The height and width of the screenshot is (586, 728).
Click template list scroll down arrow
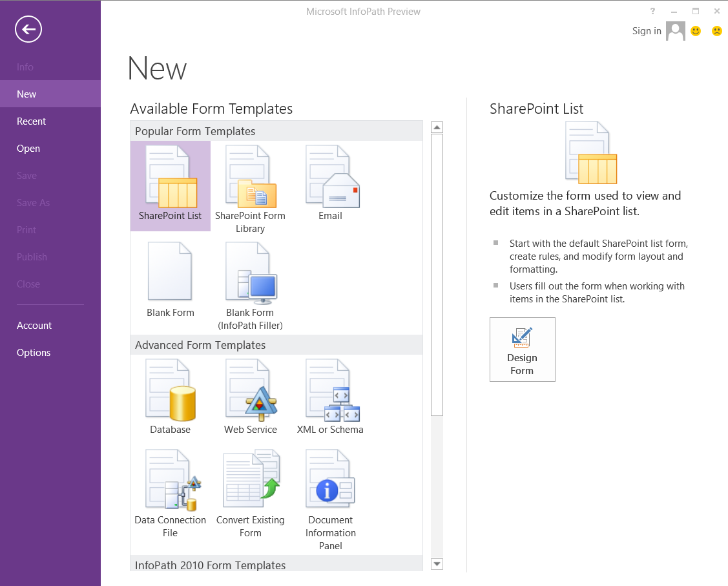point(437,564)
